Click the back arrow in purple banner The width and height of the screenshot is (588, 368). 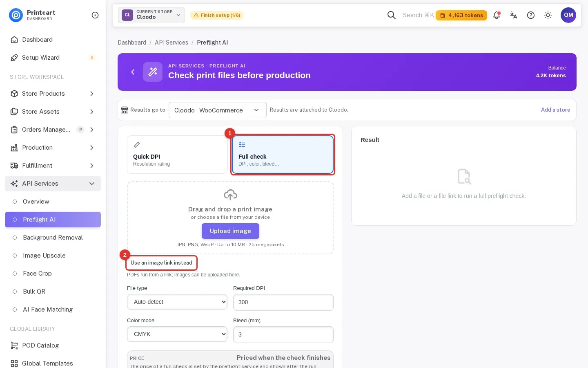tap(133, 72)
